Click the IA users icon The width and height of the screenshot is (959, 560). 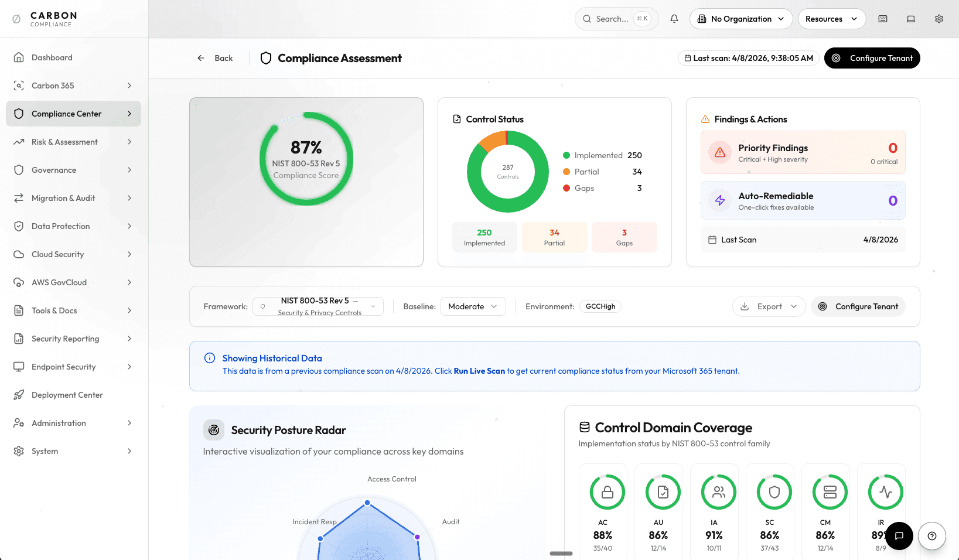pyautogui.click(x=719, y=492)
